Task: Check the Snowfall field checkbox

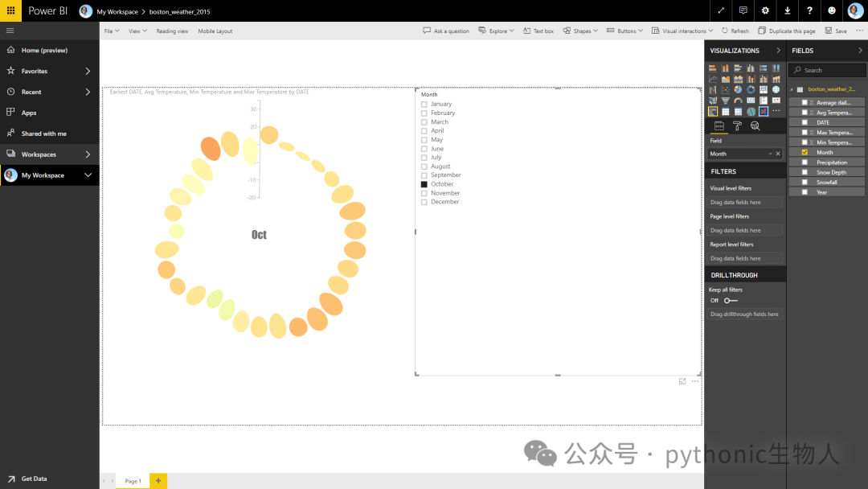Action: pyautogui.click(x=805, y=183)
